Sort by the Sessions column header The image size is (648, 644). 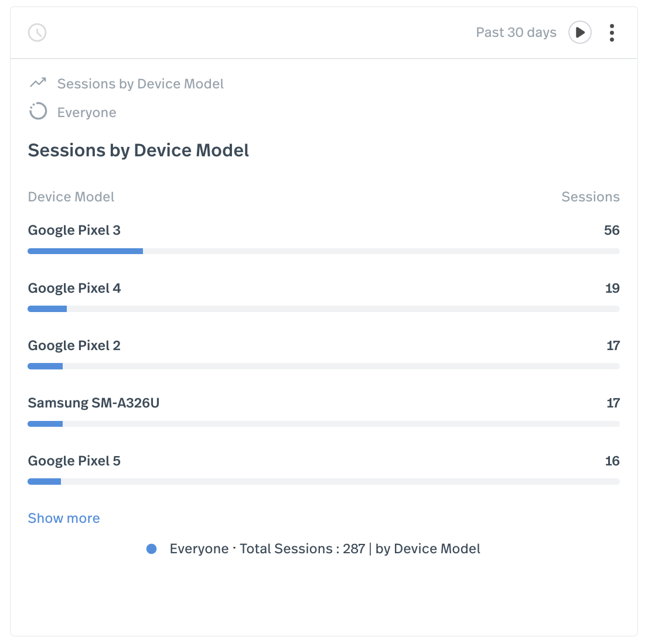591,197
